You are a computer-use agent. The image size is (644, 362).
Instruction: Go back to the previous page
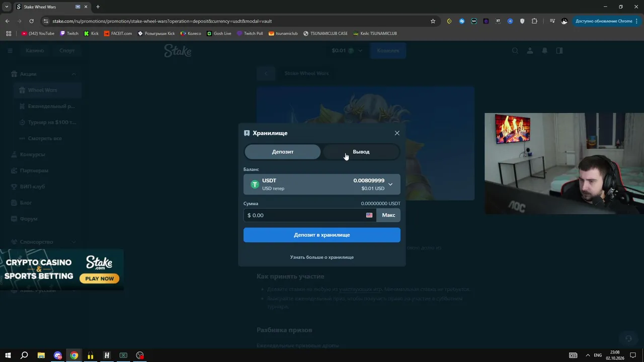(x=8, y=21)
